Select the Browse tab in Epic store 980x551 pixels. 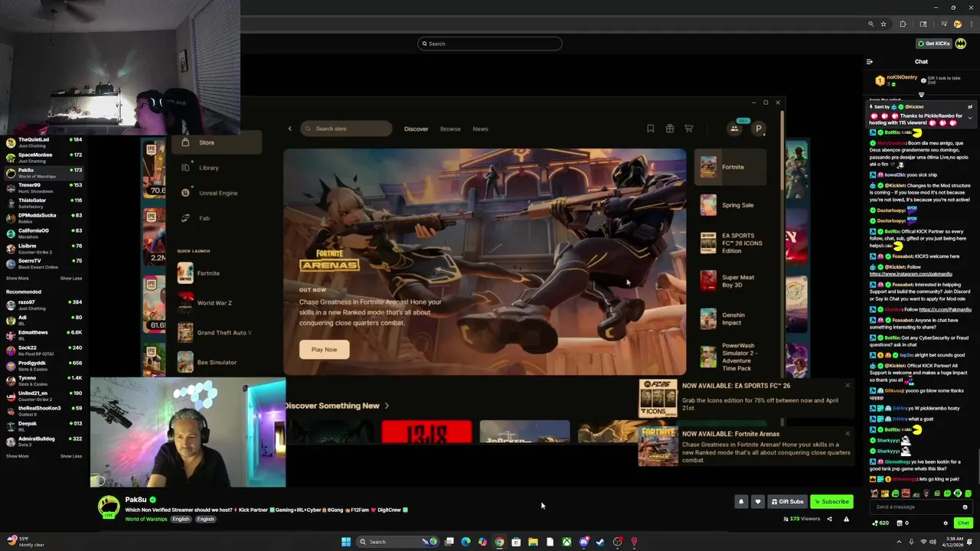[x=450, y=129]
